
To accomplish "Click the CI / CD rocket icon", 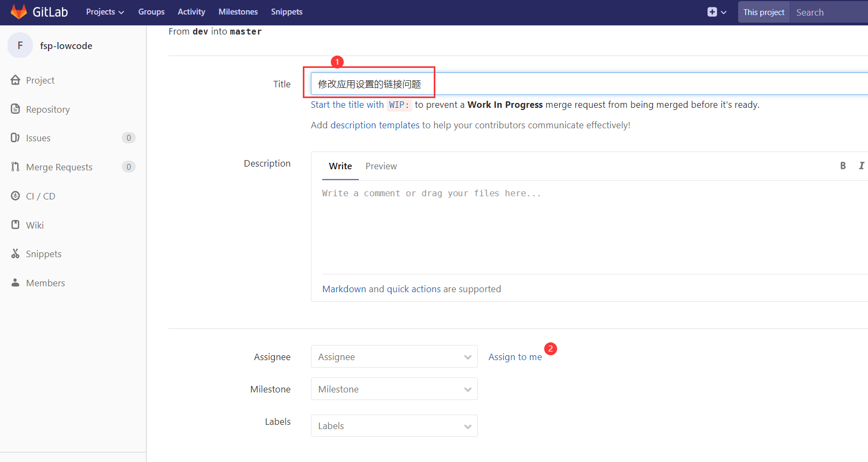I will (16, 196).
